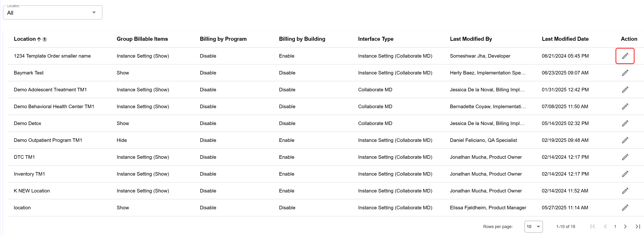Edit the Demo Detox row
Image resolution: width=644 pixels, height=236 pixels.
click(625, 123)
